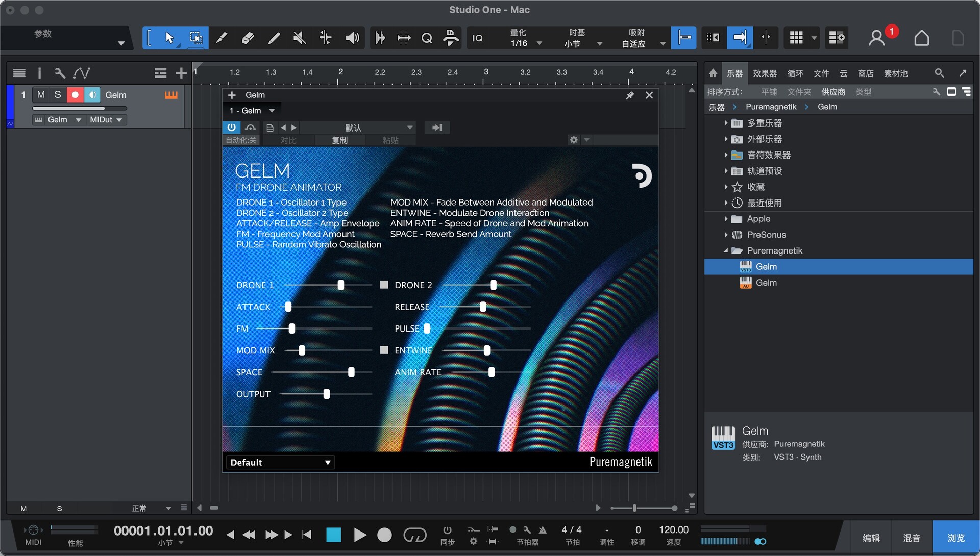Click the Stop button in transport

[x=333, y=535]
